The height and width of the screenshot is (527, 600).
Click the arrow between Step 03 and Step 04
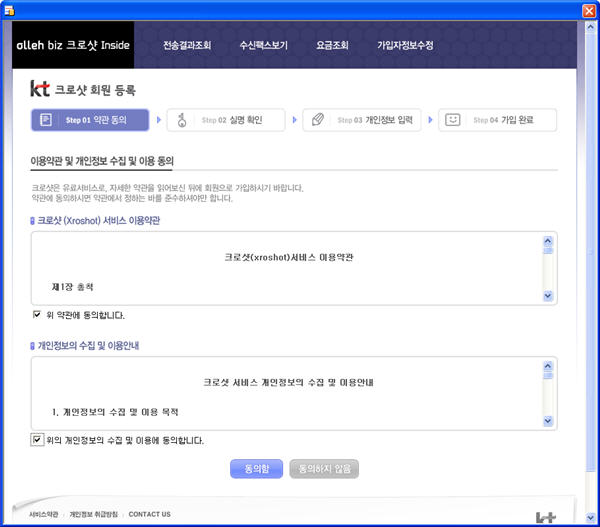tap(430, 120)
